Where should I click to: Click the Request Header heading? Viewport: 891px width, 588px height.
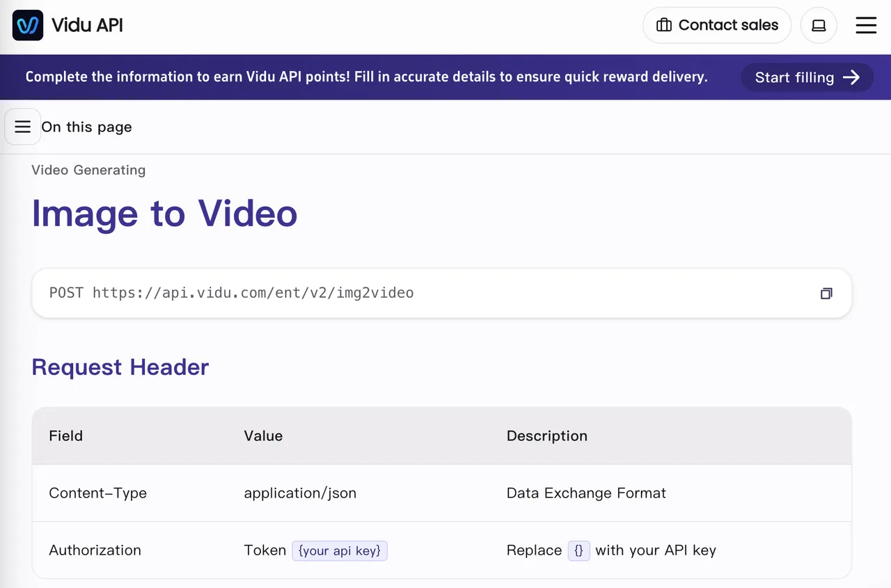click(120, 367)
